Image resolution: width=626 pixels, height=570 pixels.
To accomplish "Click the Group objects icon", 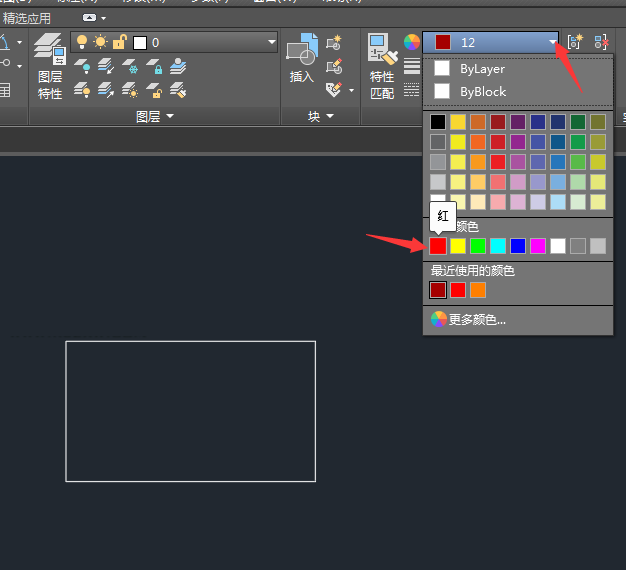I will pyautogui.click(x=575, y=42).
